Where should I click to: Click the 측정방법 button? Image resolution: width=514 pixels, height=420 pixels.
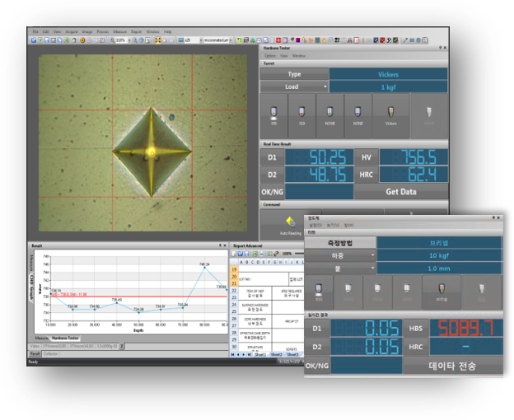[340, 243]
